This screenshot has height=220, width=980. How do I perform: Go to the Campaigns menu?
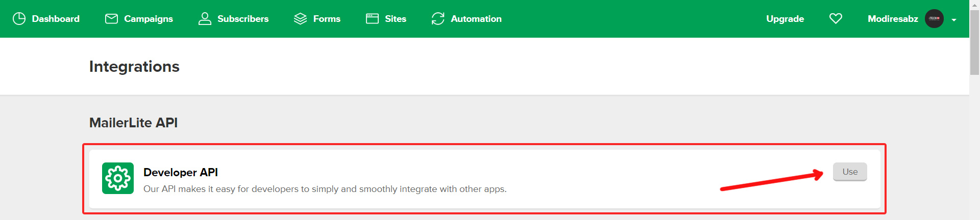pos(139,19)
